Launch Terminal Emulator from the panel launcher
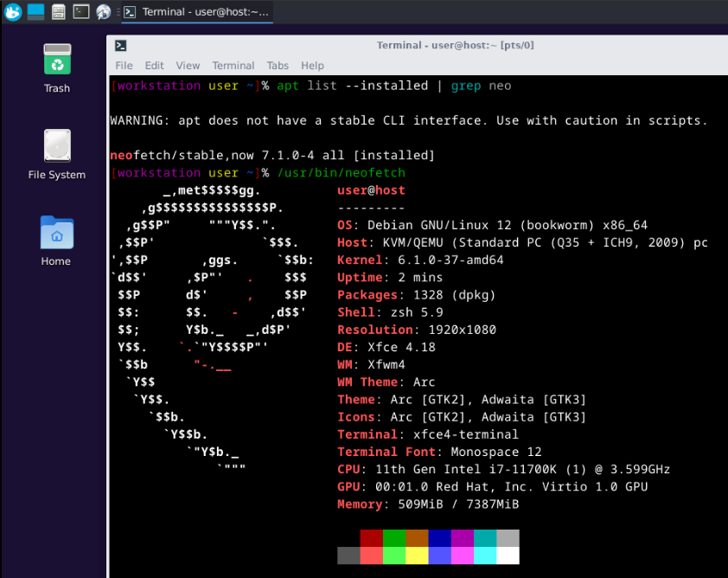The image size is (728, 578). tap(81, 12)
